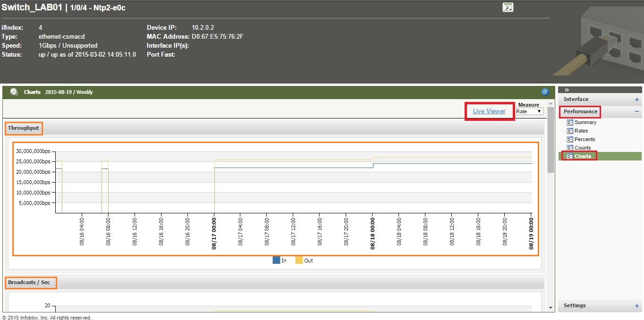Viewport: 644px width, 320px height.
Task: Open the blue help question mark icon
Action: click(545, 93)
